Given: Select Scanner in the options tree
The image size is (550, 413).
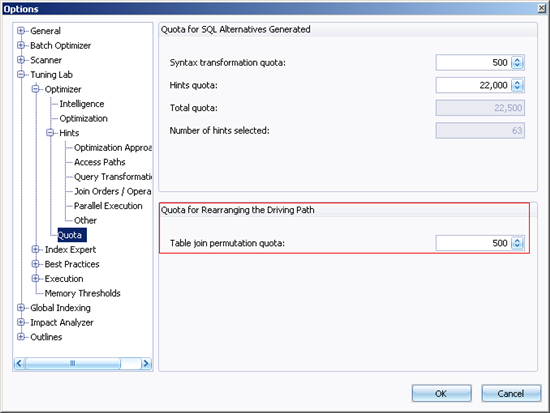Looking at the screenshot, I should (46, 60).
